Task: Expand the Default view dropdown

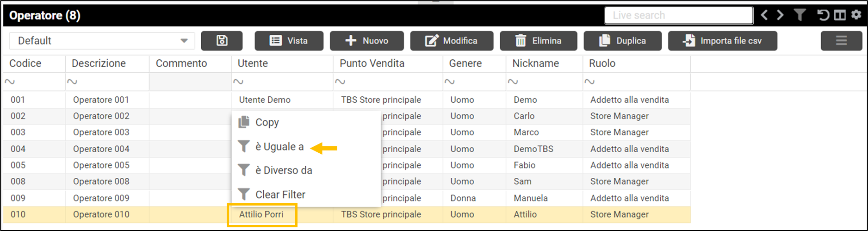Action: [184, 41]
